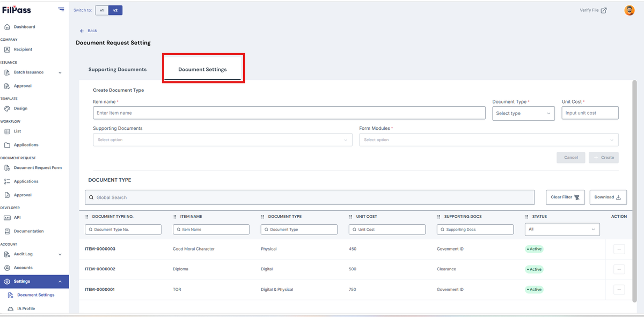Screen dimensions: 644x317
Task: Click the Download button
Action: point(608,197)
